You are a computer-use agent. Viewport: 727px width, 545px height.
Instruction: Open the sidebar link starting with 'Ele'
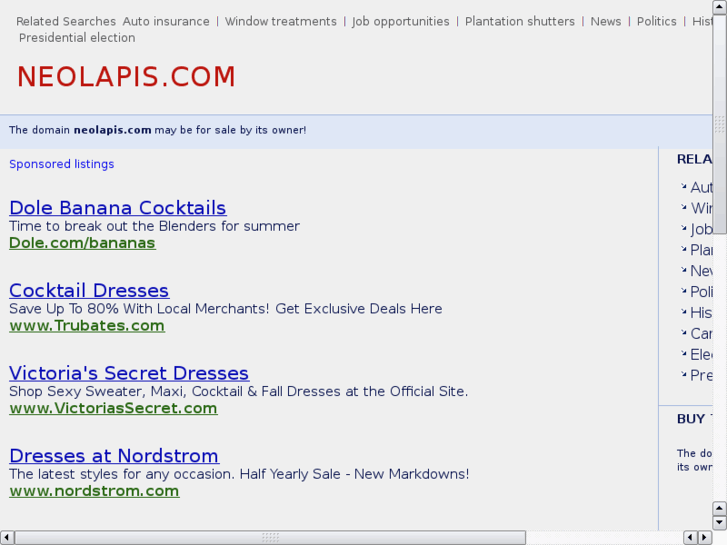[x=701, y=354]
